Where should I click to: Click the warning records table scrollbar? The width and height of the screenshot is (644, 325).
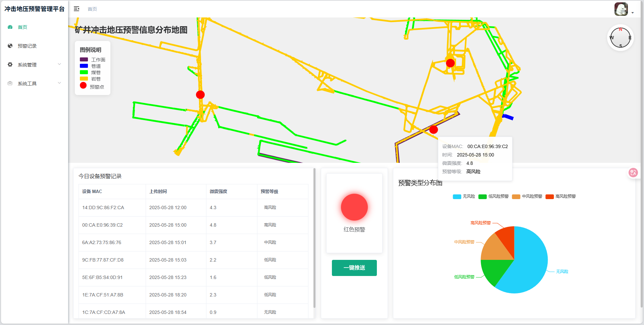(x=314, y=238)
